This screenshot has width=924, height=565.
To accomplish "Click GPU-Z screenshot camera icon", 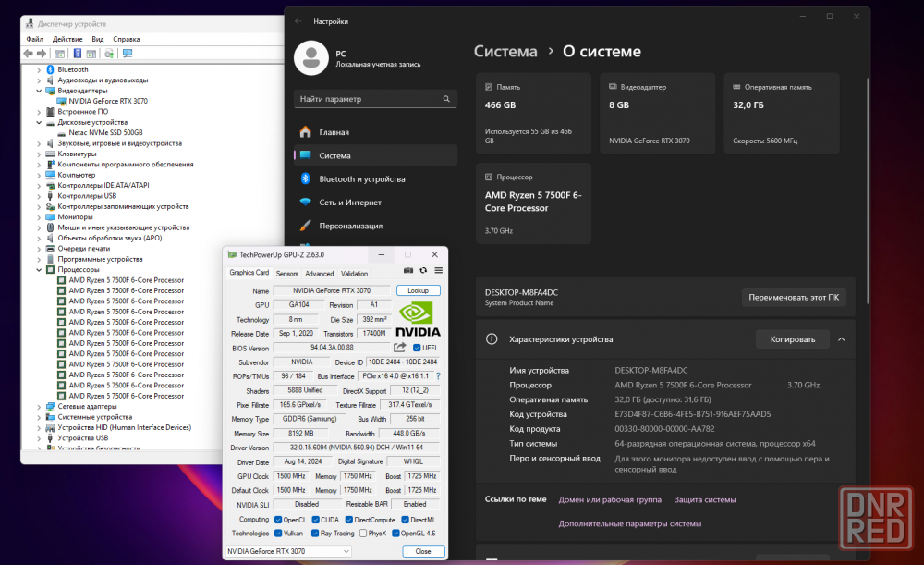I will point(408,270).
